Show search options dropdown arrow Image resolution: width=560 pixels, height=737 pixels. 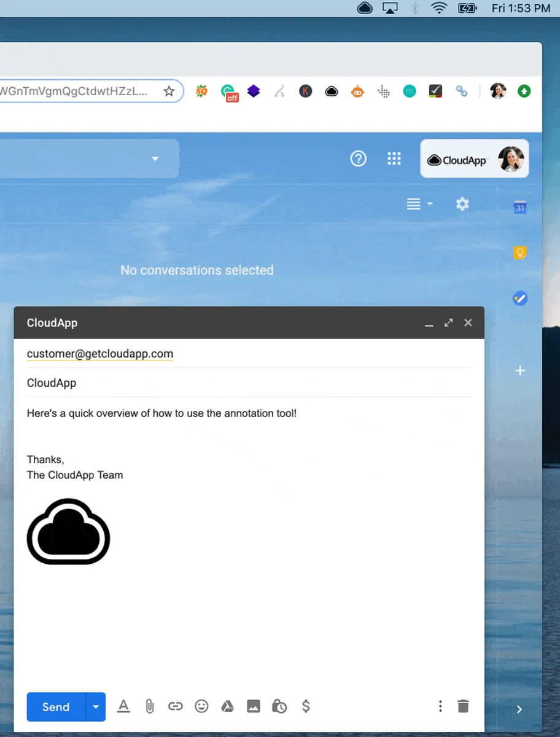pos(155,158)
